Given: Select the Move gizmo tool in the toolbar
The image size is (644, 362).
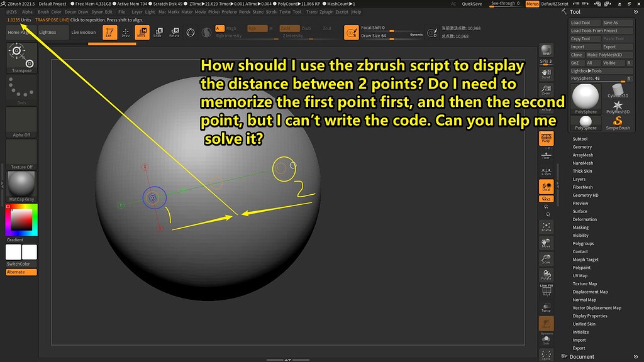Looking at the screenshot, I should pos(143,33).
